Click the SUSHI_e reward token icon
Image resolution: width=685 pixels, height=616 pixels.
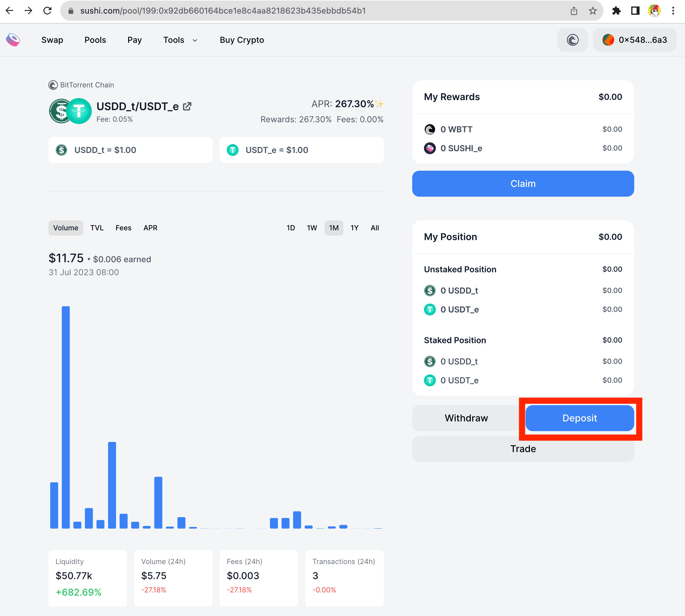click(430, 148)
